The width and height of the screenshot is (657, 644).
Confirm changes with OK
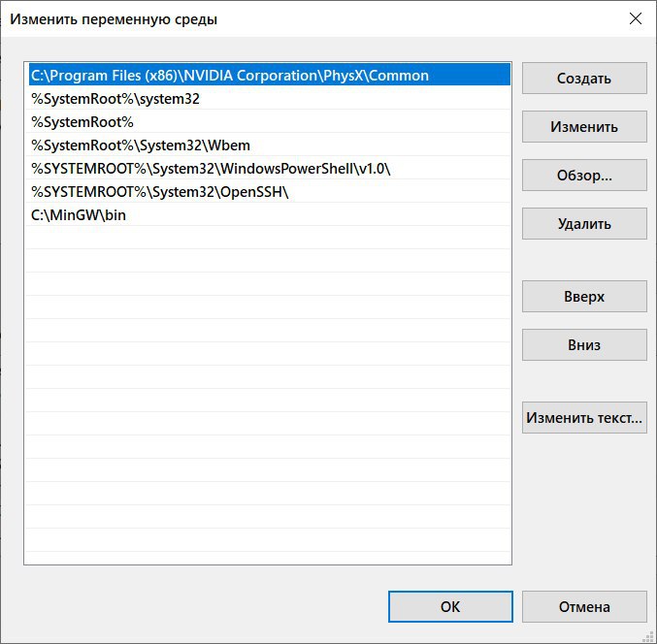tap(449, 607)
